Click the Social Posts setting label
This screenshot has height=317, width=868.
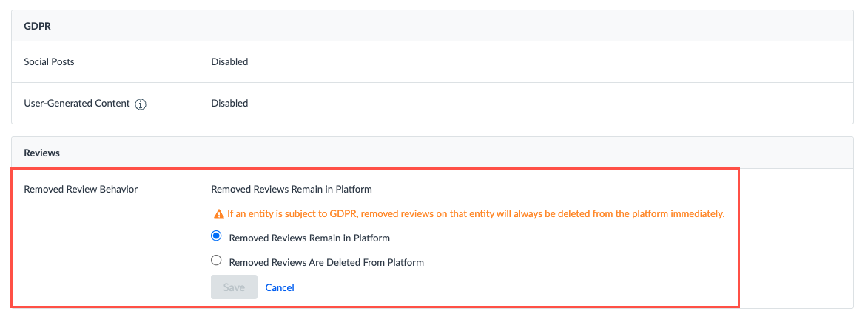point(49,61)
